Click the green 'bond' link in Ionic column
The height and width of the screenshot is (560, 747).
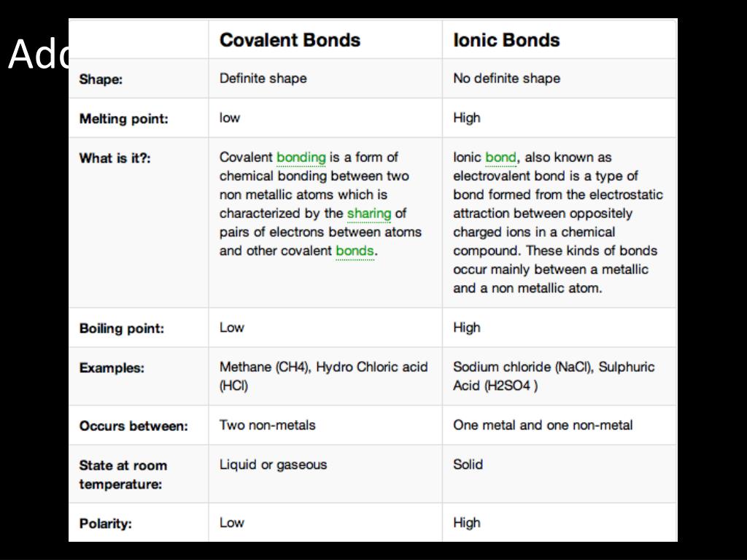[x=500, y=157]
